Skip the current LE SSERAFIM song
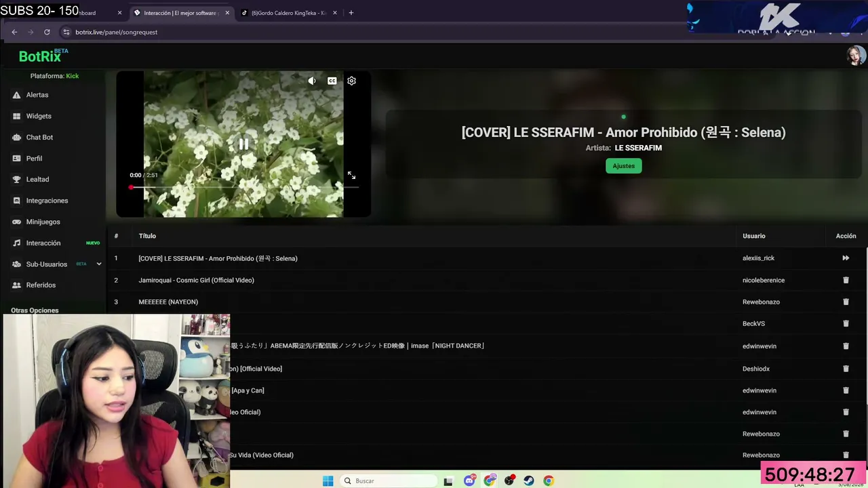This screenshot has width=868, height=488. (846, 258)
